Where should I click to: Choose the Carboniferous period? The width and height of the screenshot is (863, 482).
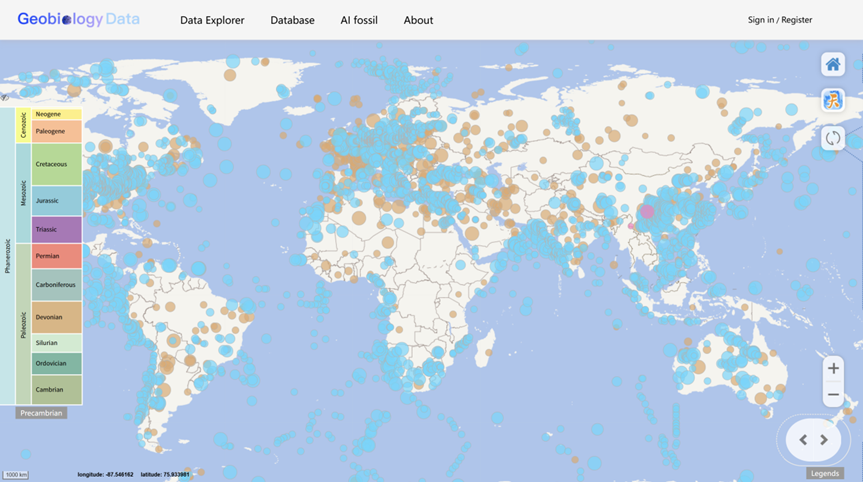point(57,284)
